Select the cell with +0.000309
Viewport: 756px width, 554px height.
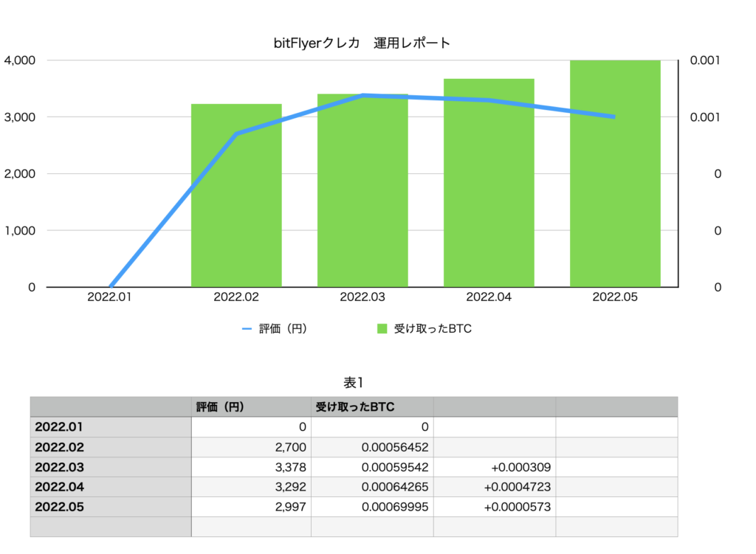tap(495, 467)
